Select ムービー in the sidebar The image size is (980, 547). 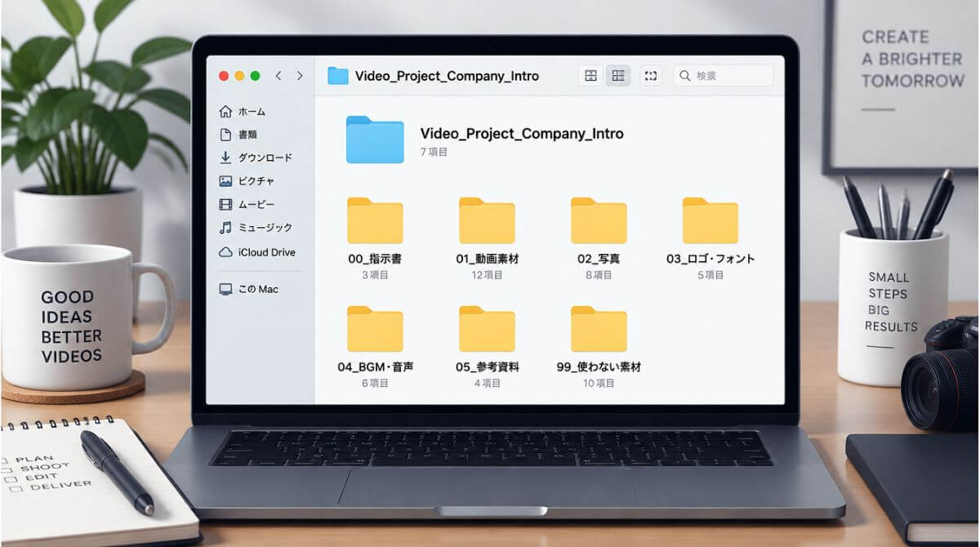pos(247,204)
